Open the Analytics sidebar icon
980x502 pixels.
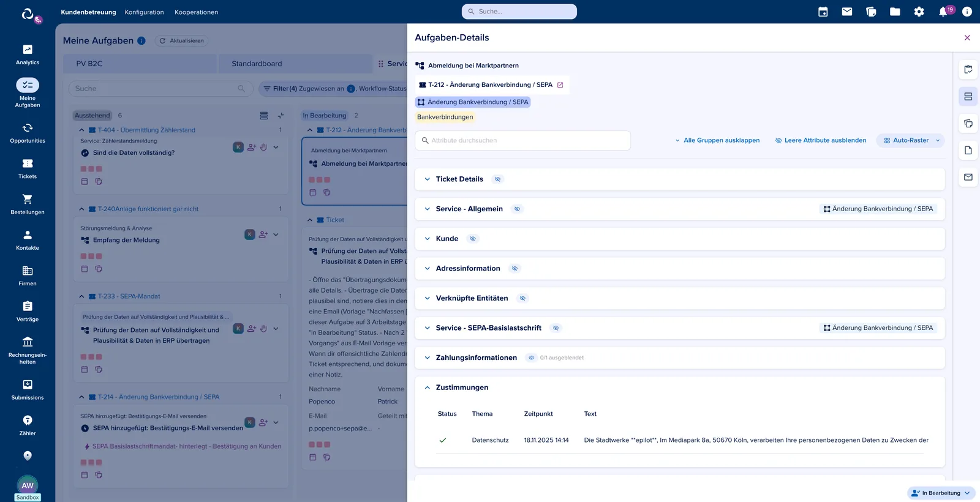tap(28, 50)
